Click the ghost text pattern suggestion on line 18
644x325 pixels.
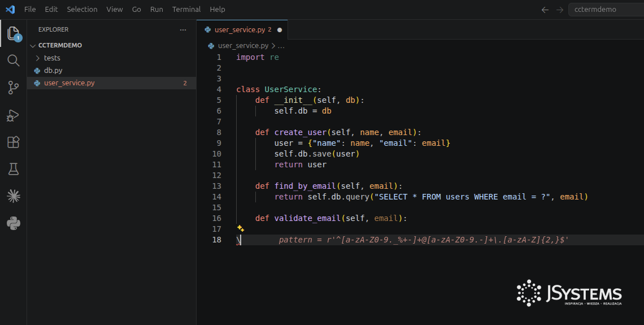pyautogui.click(x=424, y=240)
